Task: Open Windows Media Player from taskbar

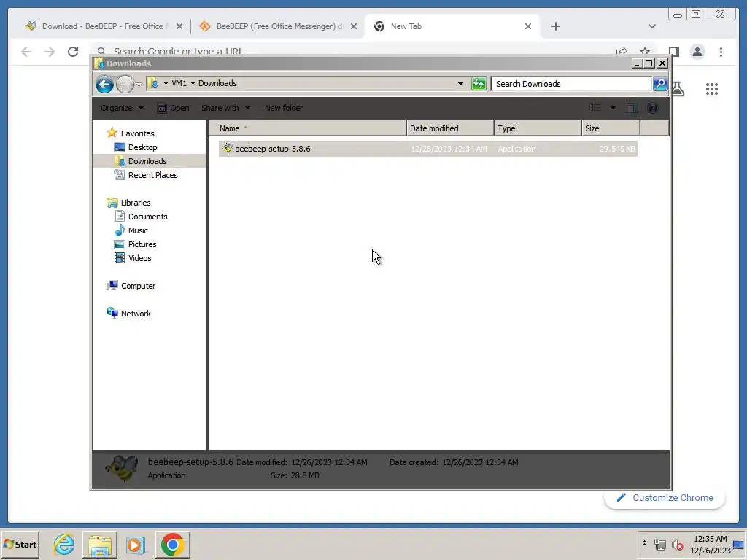Action: point(135,544)
